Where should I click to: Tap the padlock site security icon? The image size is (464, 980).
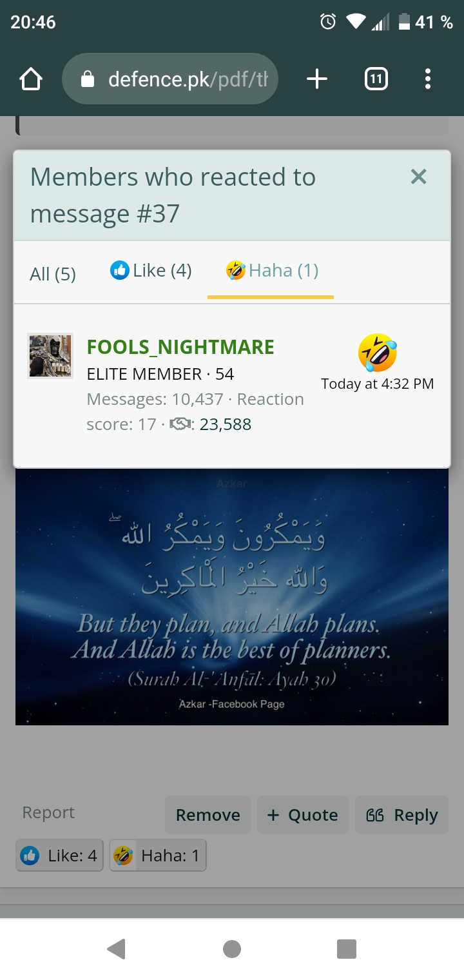pos(87,79)
